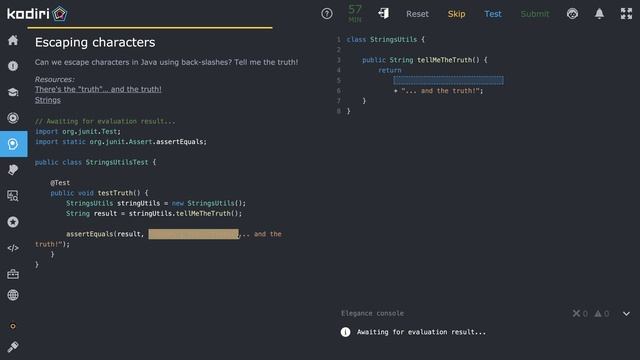Viewport: 640px width, 360px height.
Task: Click the warnings triangle count icon
Action: 598,313
